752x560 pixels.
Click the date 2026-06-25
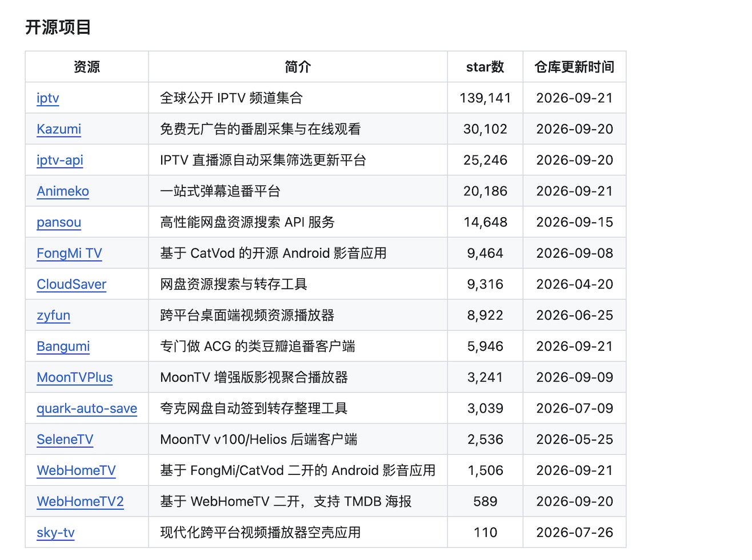pyautogui.click(x=574, y=315)
